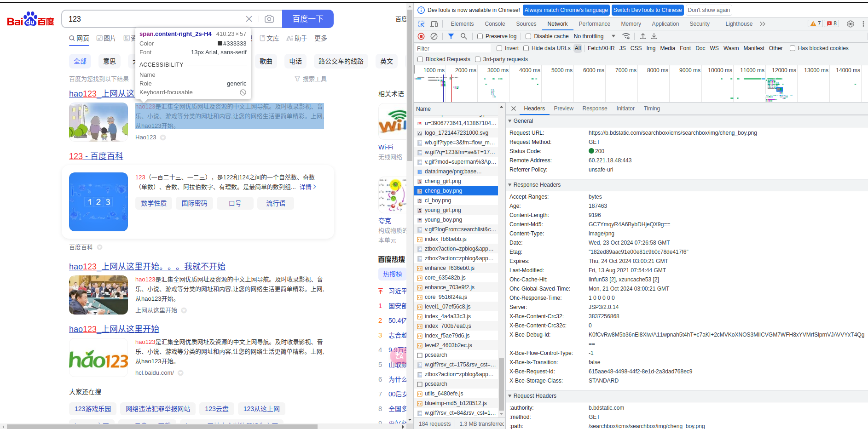Screen dimensions: 868x429
Task: Toggle device toolbar icon in DevTools
Action: 434,24
